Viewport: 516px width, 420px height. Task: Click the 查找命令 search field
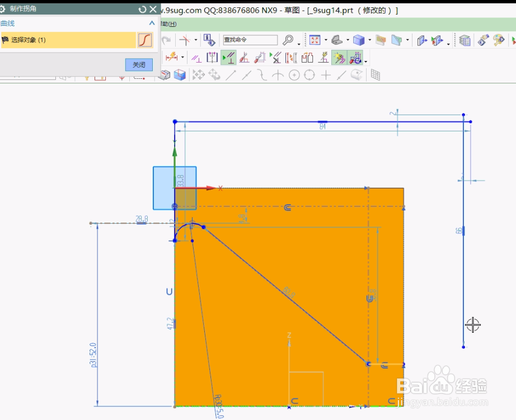[250, 40]
